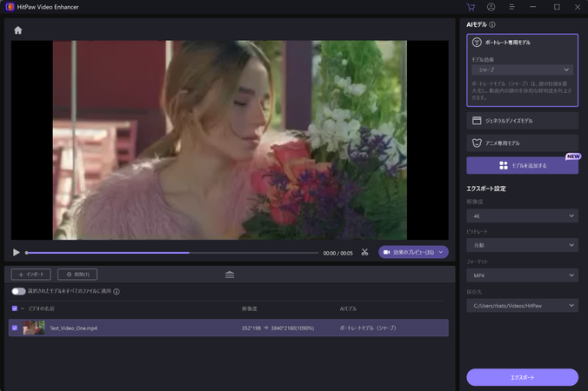Click the Test_Video_One.mp4 thumbnail
Viewport: 588px width, 391px height.
coord(34,328)
